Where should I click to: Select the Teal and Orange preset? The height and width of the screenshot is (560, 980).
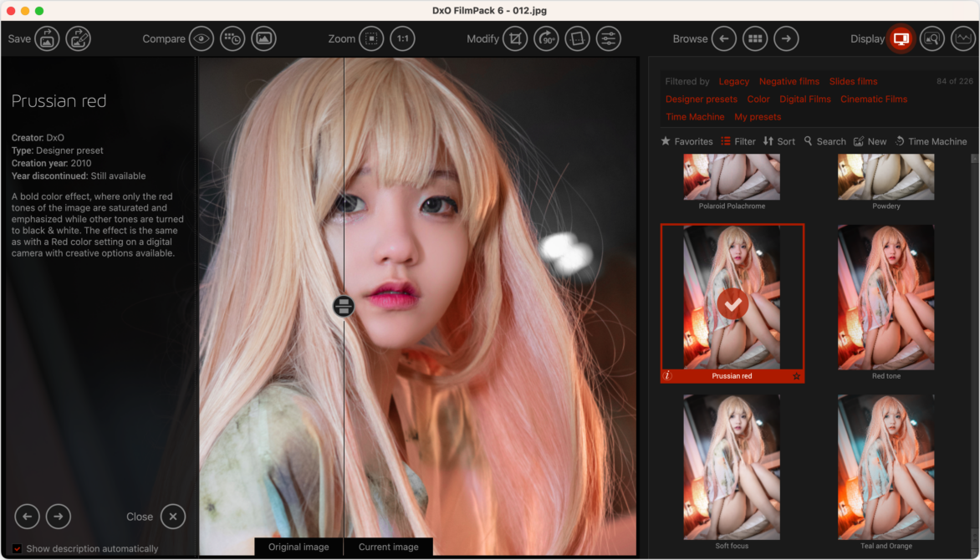coord(886,467)
